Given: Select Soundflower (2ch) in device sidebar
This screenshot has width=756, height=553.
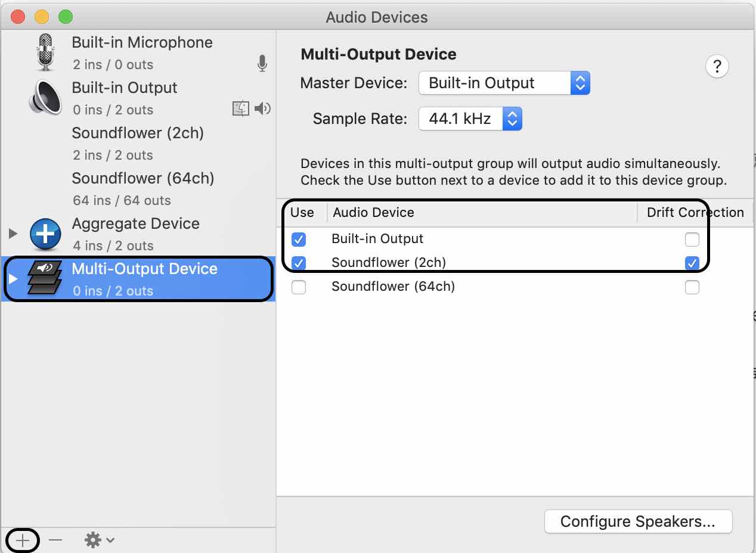Looking at the screenshot, I should tap(138, 144).
